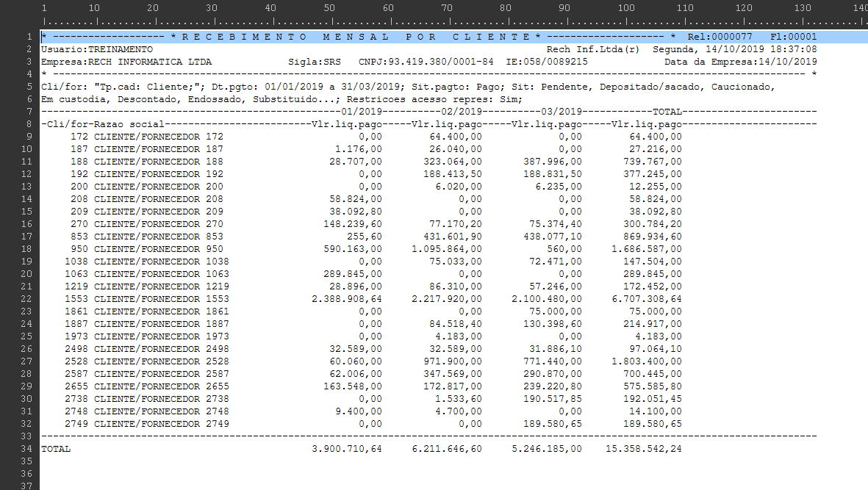Click the 01/2019 column header
Viewport: 868px width, 490px height.
pos(362,112)
